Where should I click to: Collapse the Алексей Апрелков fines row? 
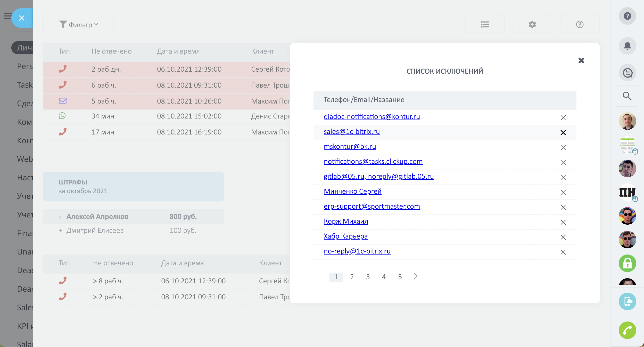pos(60,217)
